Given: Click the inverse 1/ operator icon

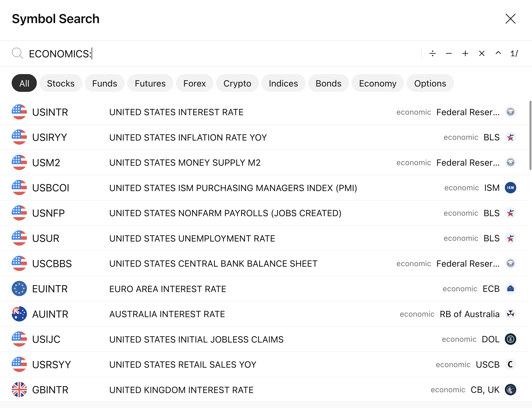Looking at the screenshot, I should pos(514,54).
